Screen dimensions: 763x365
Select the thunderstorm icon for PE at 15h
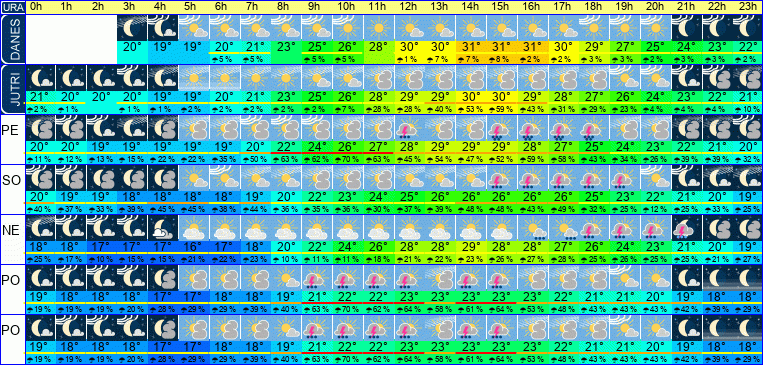[502, 128]
